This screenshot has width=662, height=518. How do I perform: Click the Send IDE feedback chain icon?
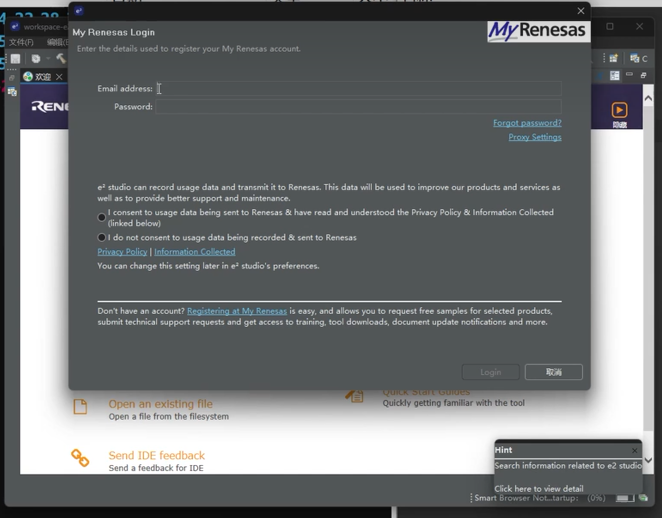[x=80, y=458]
